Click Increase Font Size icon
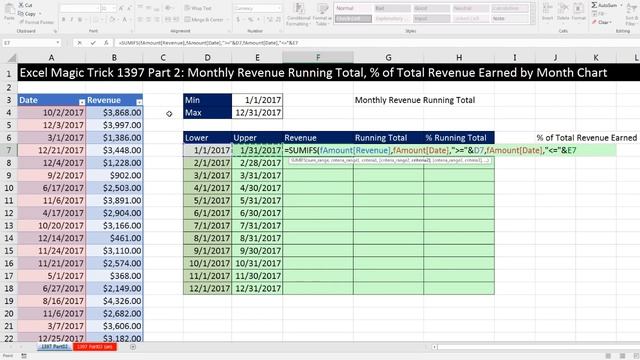640x360 pixels. point(121,8)
